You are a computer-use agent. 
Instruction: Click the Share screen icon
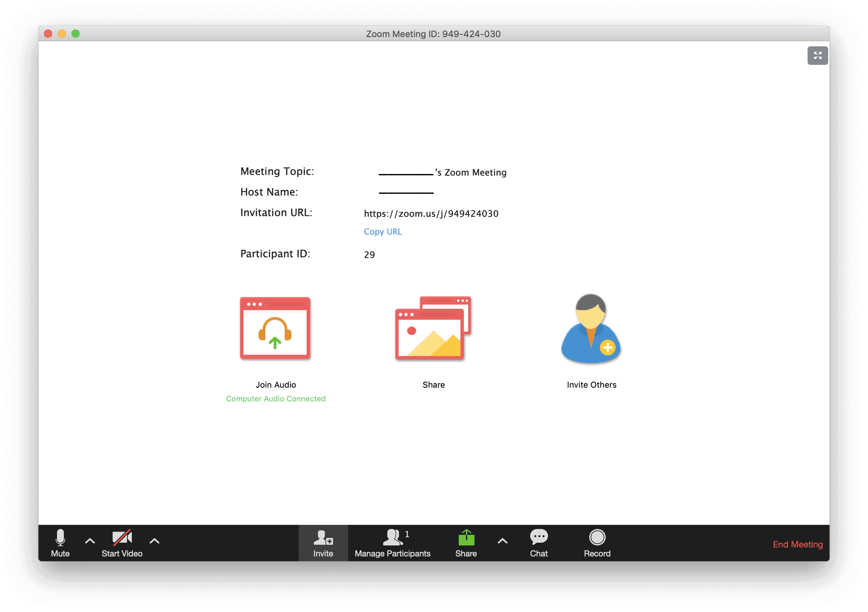click(x=466, y=538)
